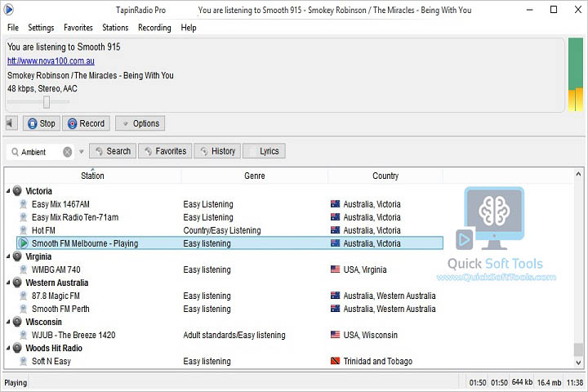Clear the Ambient search text
Viewport: 588px width, 392px height.
click(68, 152)
